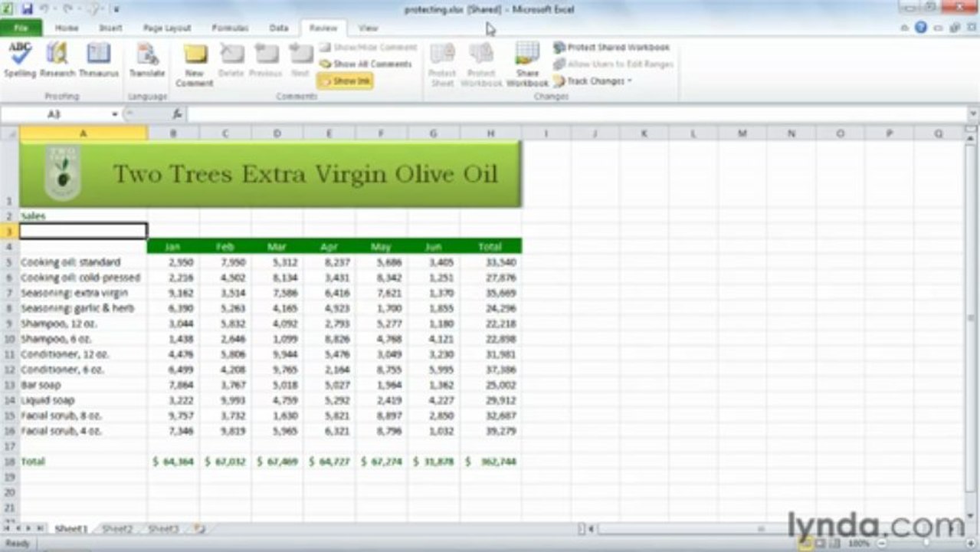Click the Total column heading cell
This screenshot has height=552, width=980.
tap(490, 247)
